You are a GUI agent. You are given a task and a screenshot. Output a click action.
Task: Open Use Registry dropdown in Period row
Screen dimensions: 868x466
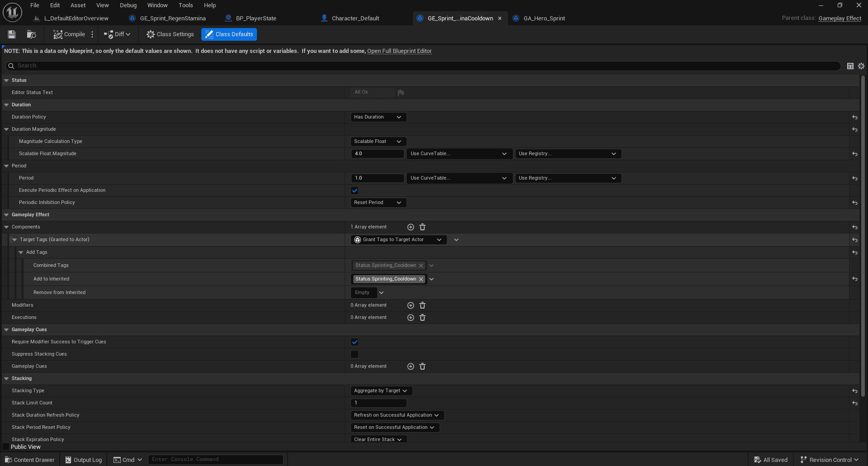[x=568, y=178]
